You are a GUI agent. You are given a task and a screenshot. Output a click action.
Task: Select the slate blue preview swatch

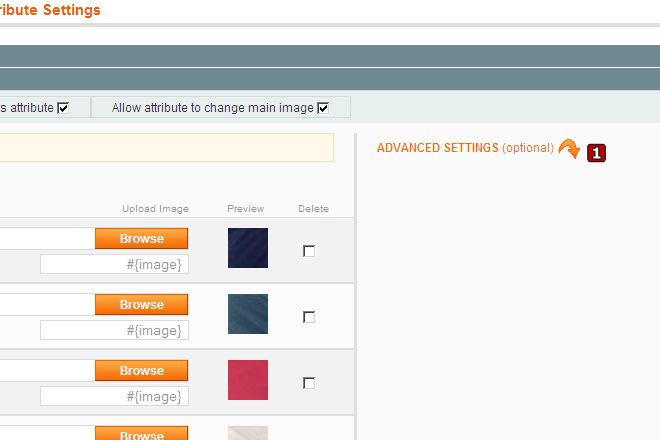point(247,314)
